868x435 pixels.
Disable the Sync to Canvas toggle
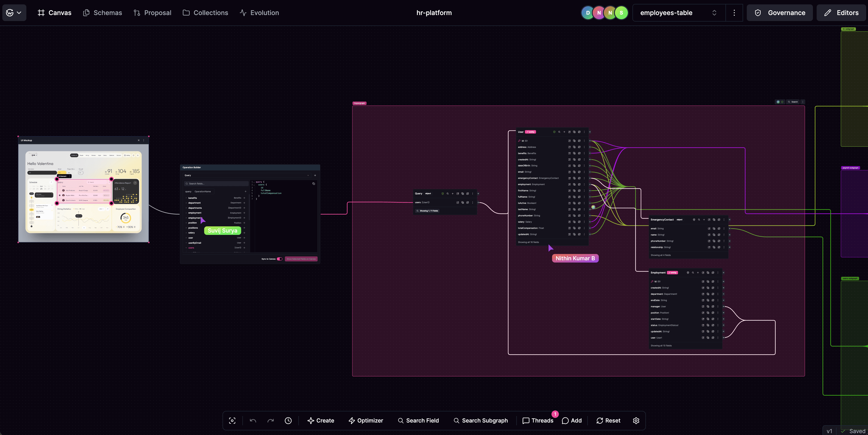(279, 259)
